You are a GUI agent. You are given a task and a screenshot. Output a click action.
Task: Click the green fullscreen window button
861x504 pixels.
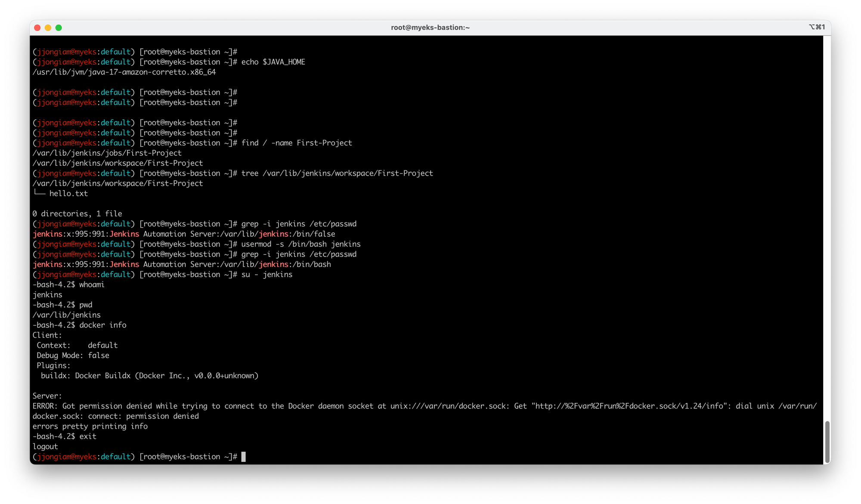pyautogui.click(x=59, y=28)
